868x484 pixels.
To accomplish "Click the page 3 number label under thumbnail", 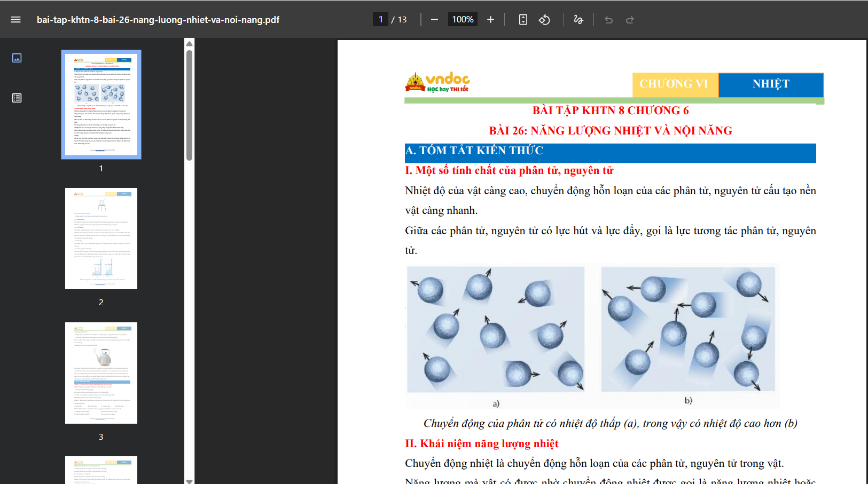I will (101, 437).
